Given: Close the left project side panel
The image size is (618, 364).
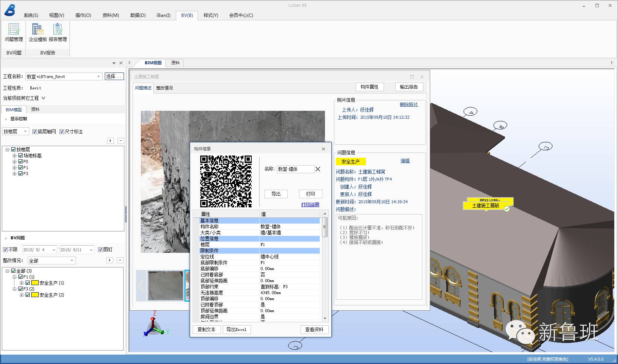Looking at the screenshot, I should coord(121,63).
